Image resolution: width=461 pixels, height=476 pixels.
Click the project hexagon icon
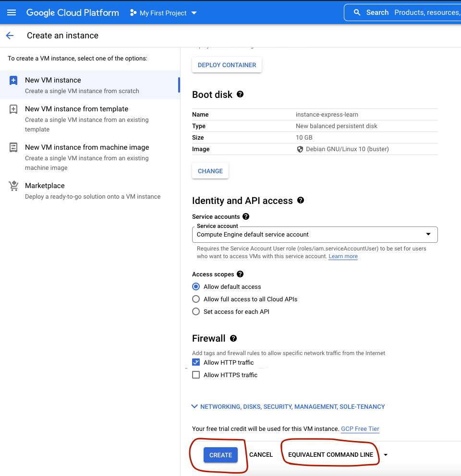133,13
